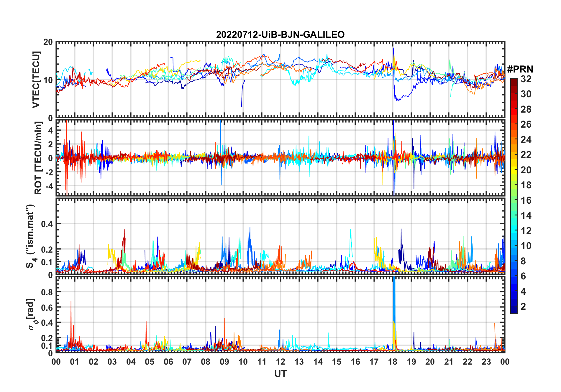Select the x-axis hour label 21

pos(449,362)
